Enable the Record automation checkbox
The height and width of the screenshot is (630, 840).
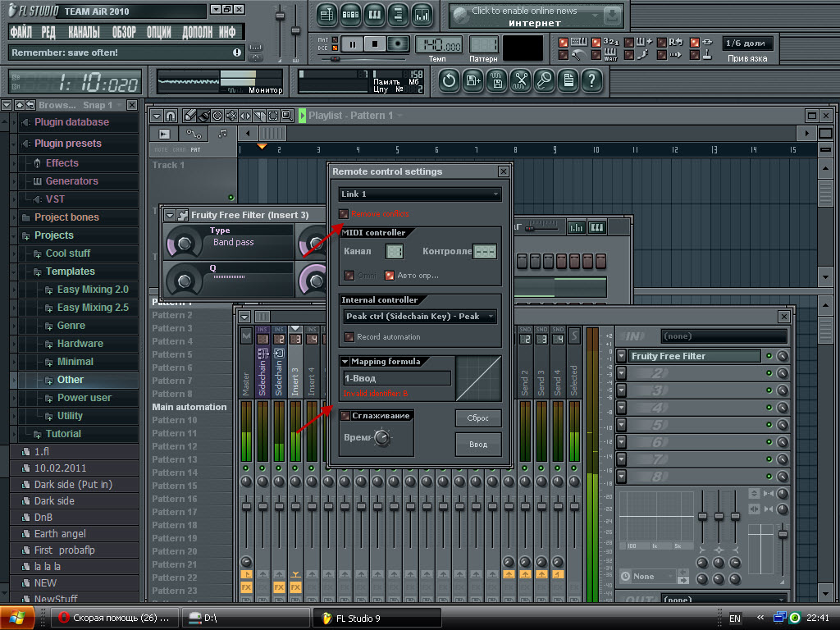[349, 337]
